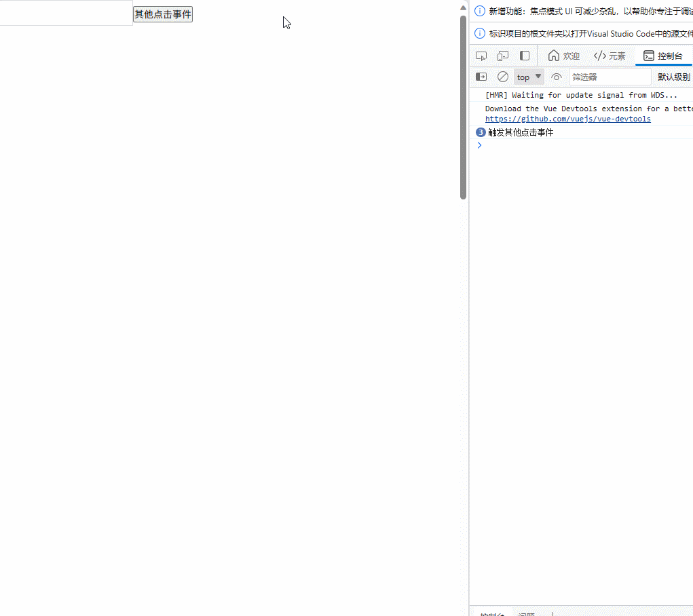Open the 默认级别 log level dropdown
The height and width of the screenshot is (616, 693).
pos(673,77)
